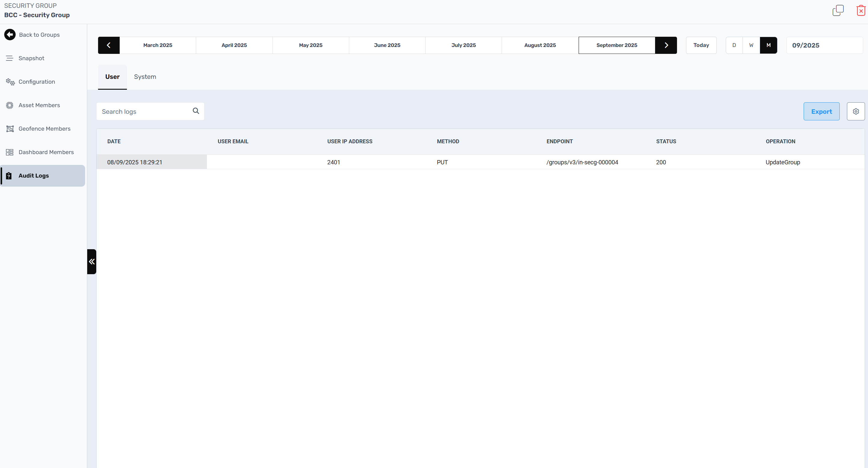Image resolution: width=868 pixels, height=468 pixels.
Task: Click the red delete group icon
Action: click(x=860, y=11)
